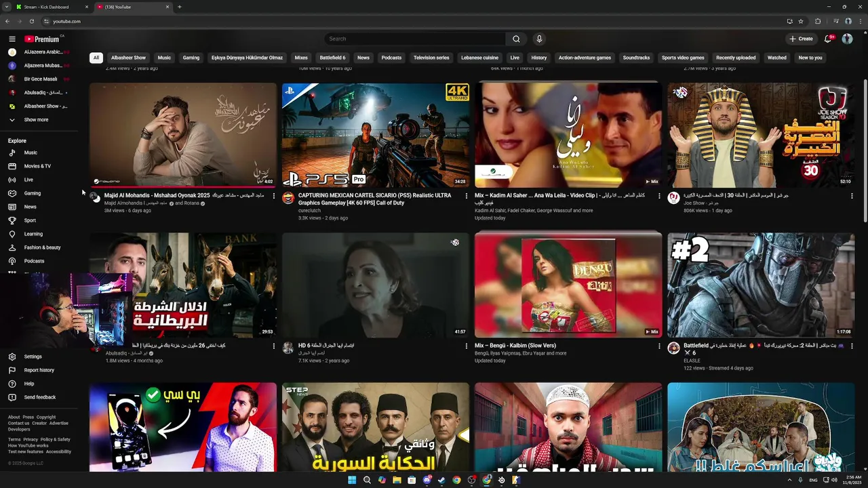Open the Copyright footer link

46,417
